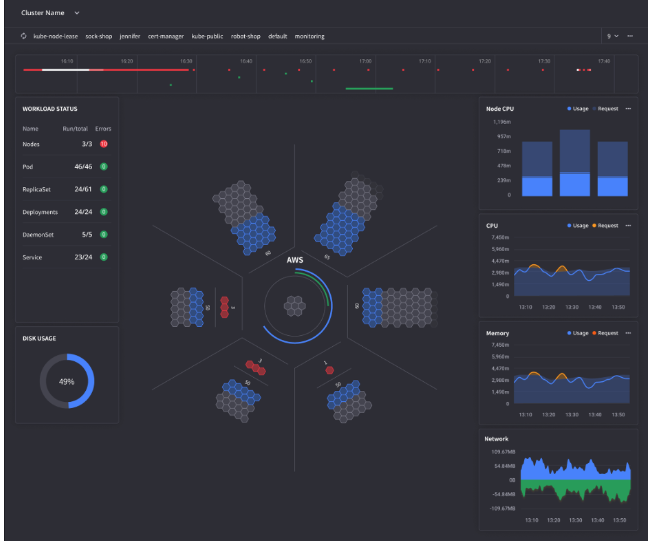The image size is (650, 541).
Task: Click the cert-manager namespace filter
Action: point(166,36)
